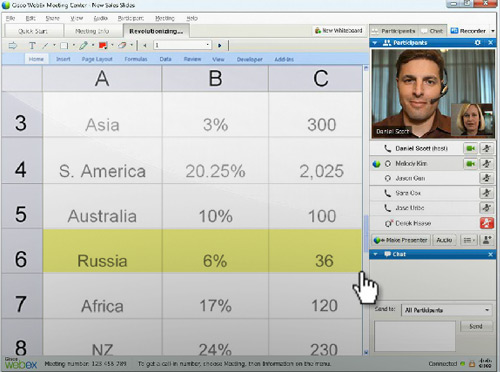Click headset icon beside Jason Gan
This screenshot has width=500, height=372.
pyautogui.click(x=388, y=178)
